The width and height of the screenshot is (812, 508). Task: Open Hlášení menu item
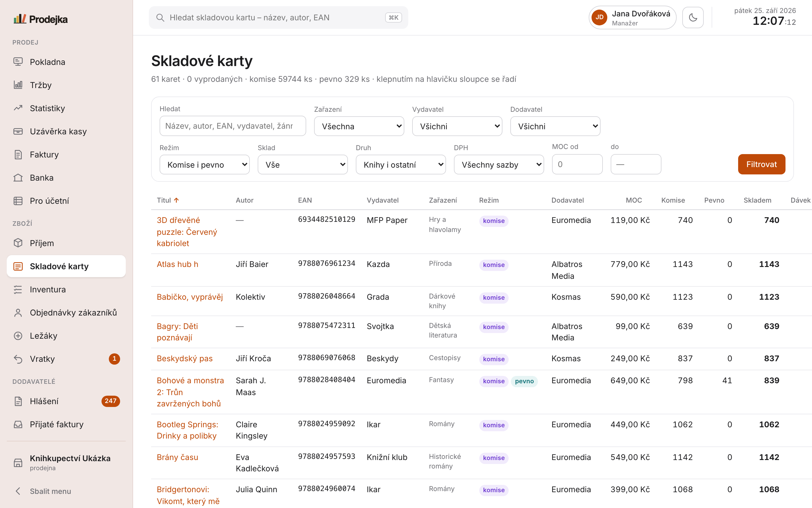pyautogui.click(x=66, y=401)
